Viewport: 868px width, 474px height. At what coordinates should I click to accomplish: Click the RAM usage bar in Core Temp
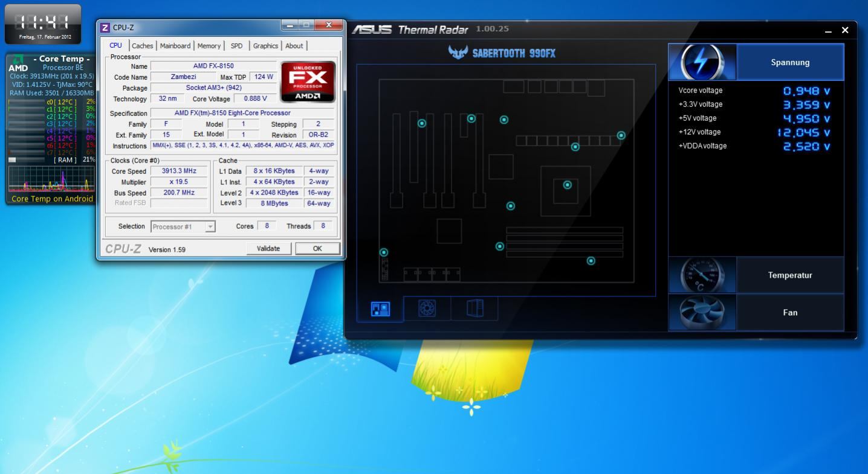26,160
